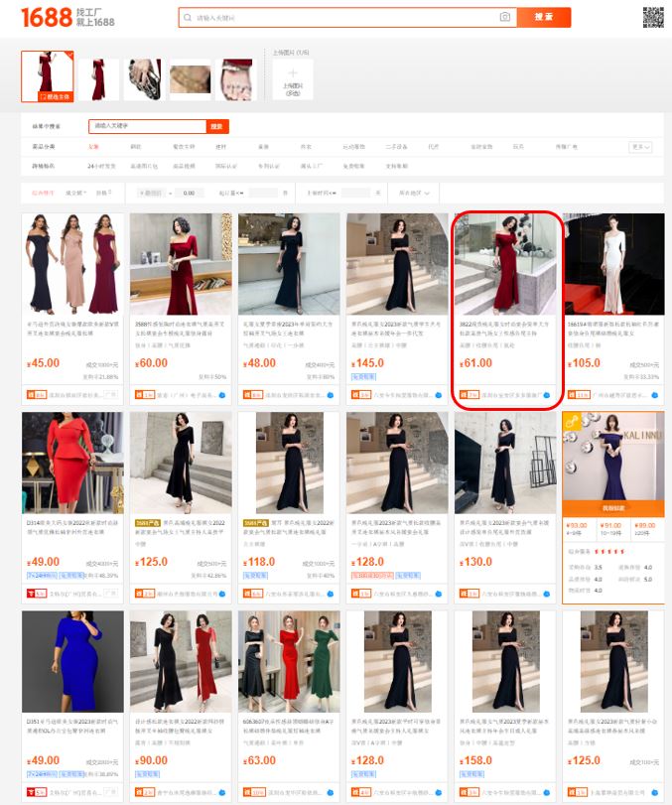This screenshot has height=805, width=672.
Task: Open the blue bodycon dress ¥49.00 product
Action: (x=72, y=661)
